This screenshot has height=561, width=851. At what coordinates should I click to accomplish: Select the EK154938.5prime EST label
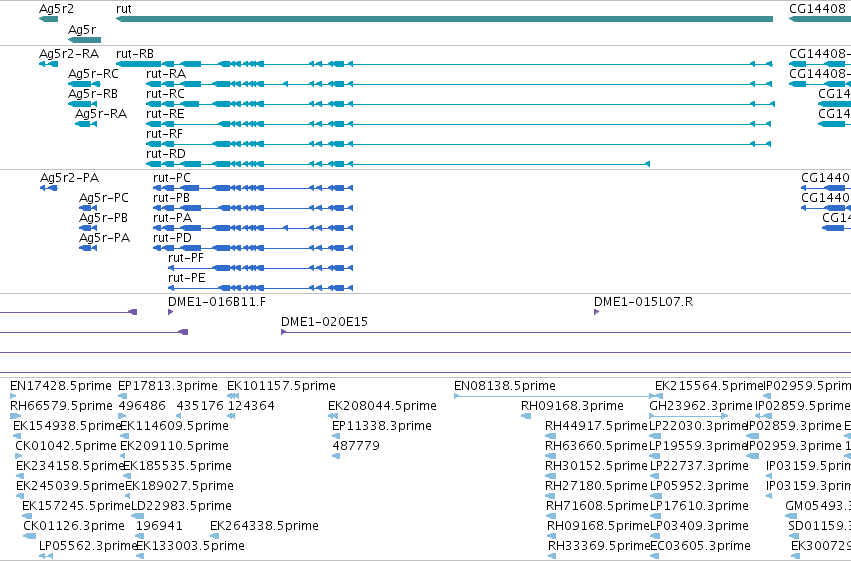67,426
